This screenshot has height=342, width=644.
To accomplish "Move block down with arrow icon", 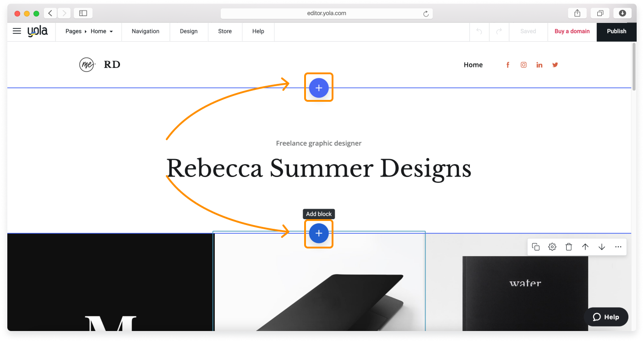I will (601, 247).
